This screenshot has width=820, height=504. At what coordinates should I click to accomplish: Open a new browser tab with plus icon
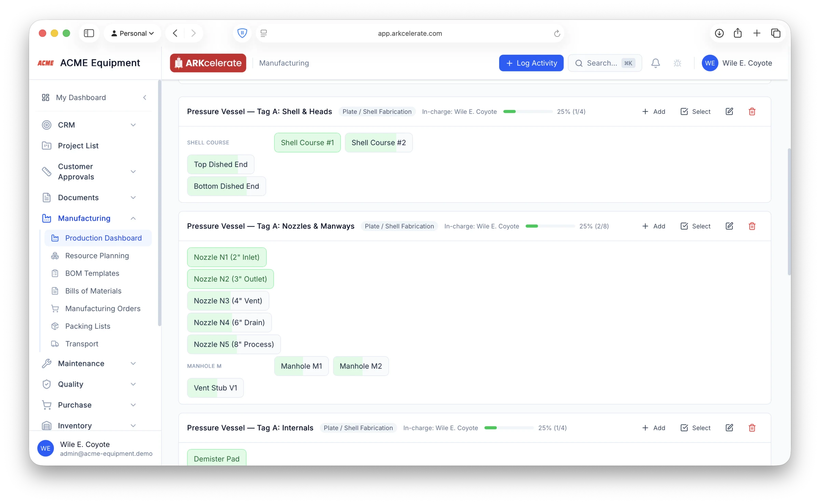click(757, 33)
